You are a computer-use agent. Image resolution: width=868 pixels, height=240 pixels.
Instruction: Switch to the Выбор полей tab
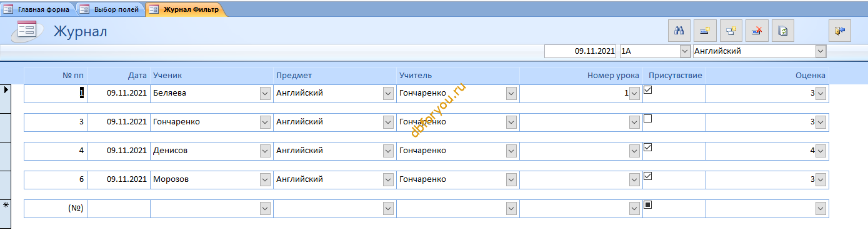point(110,9)
